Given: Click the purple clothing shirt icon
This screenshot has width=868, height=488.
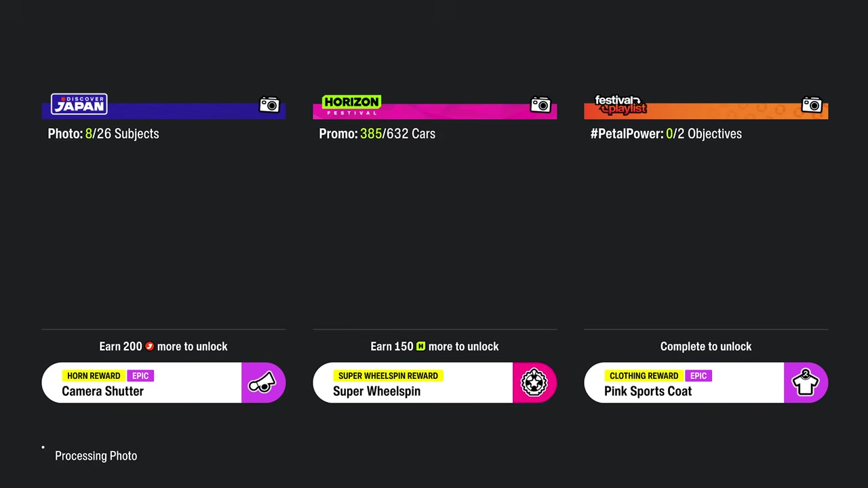Looking at the screenshot, I should click(x=806, y=383).
